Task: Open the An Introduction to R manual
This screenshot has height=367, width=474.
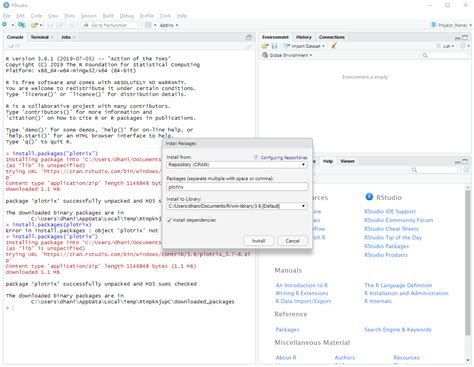Action: point(302,285)
